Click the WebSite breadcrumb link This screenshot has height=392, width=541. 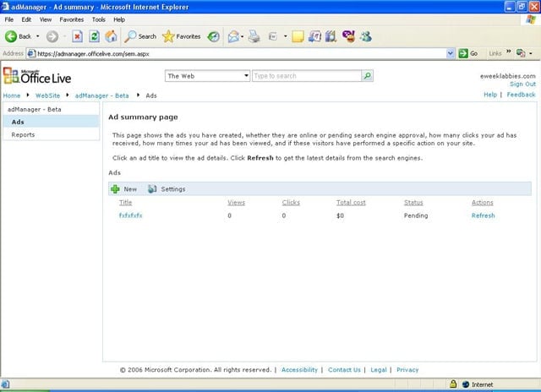click(47, 95)
